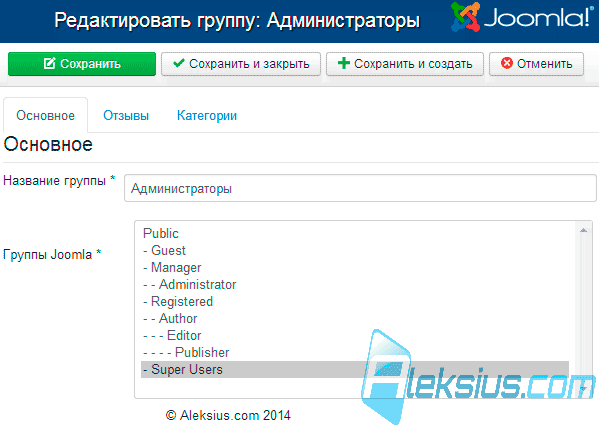Viewport: 599px width, 426px height.
Task: Switch to the Отзывы tab
Action: tap(126, 115)
